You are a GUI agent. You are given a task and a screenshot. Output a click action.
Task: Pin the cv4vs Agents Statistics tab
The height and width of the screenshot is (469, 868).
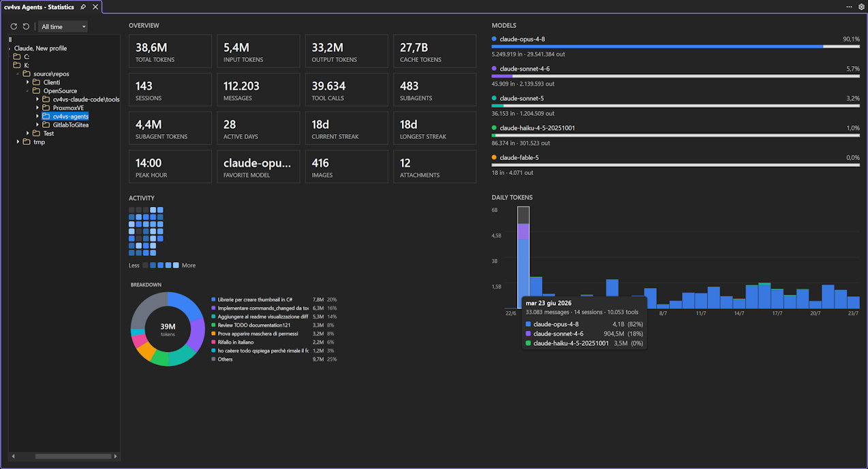click(83, 7)
